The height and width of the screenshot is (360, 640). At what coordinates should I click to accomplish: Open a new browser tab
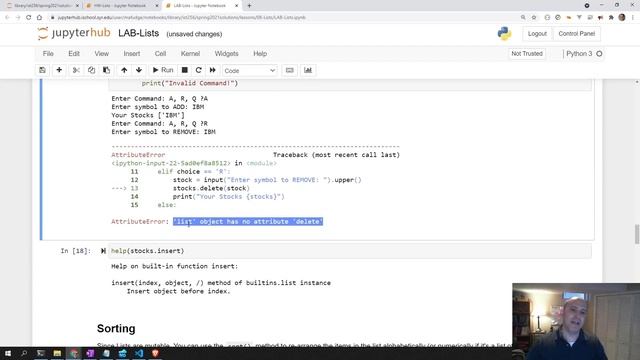pos(249,6)
